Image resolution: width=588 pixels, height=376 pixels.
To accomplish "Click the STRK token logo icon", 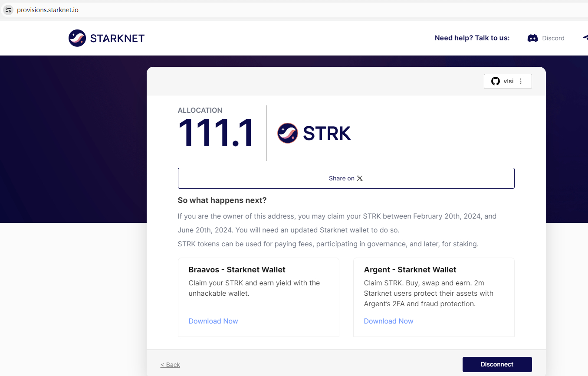I will pos(288,133).
